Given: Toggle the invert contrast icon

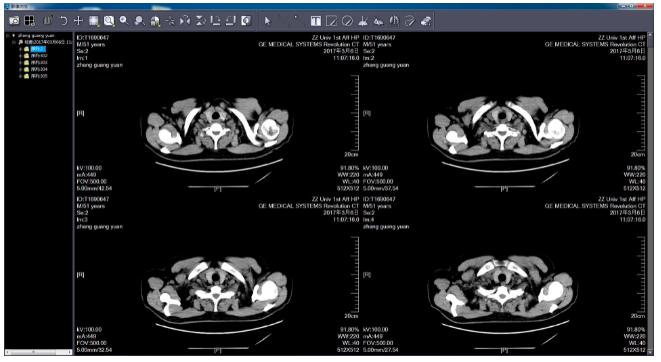Looking at the screenshot, I should click(246, 20).
